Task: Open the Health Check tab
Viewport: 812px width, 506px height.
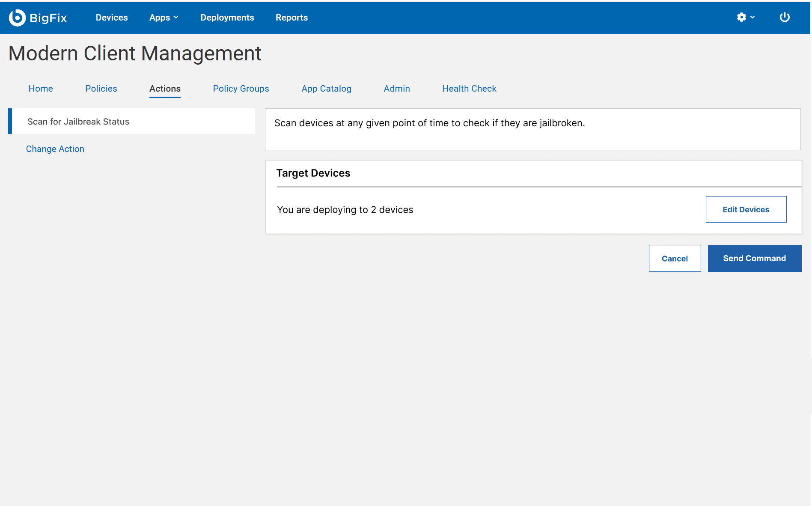Action: point(469,89)
